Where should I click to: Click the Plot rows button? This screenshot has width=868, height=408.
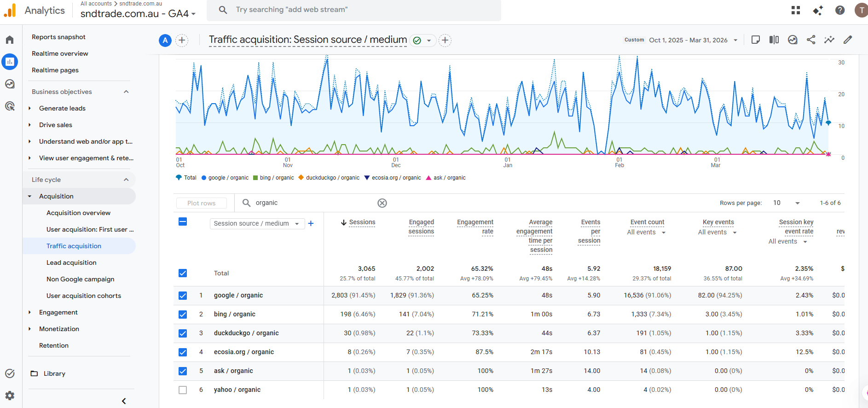click(x=202, y=203)
